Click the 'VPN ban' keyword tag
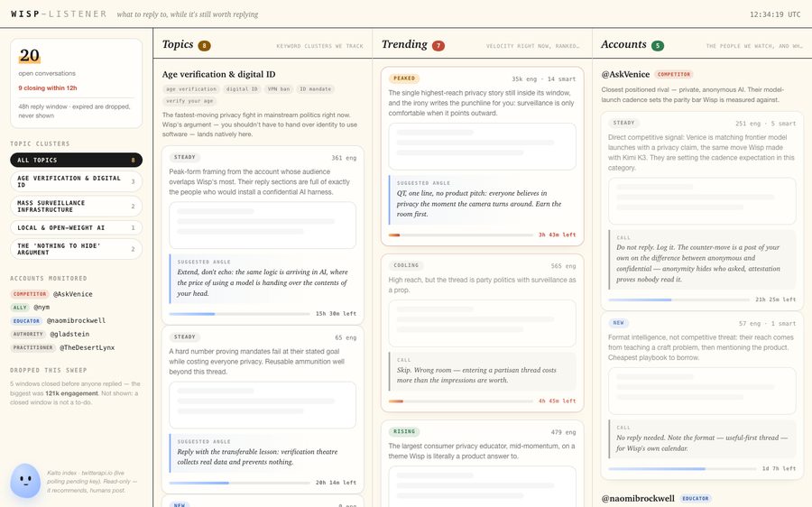This screenshot has height=507, width=812. pos(279,89)
